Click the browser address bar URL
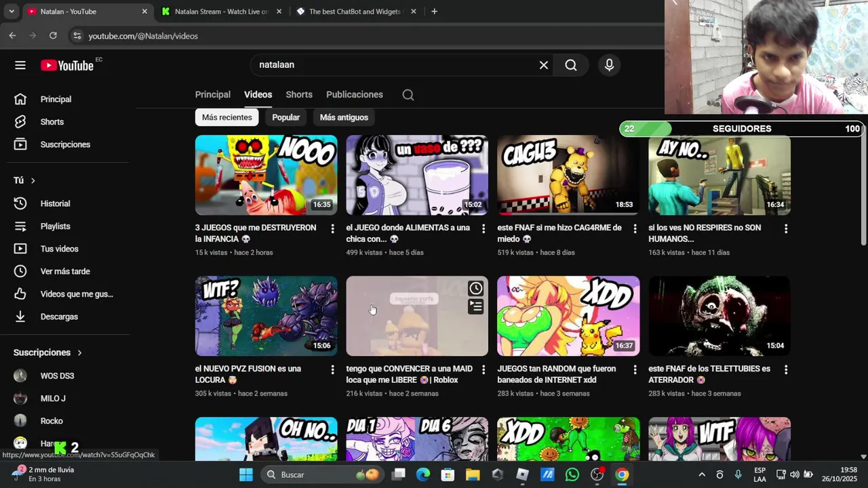Screen dimensions: 868x488 pos(143,36)
